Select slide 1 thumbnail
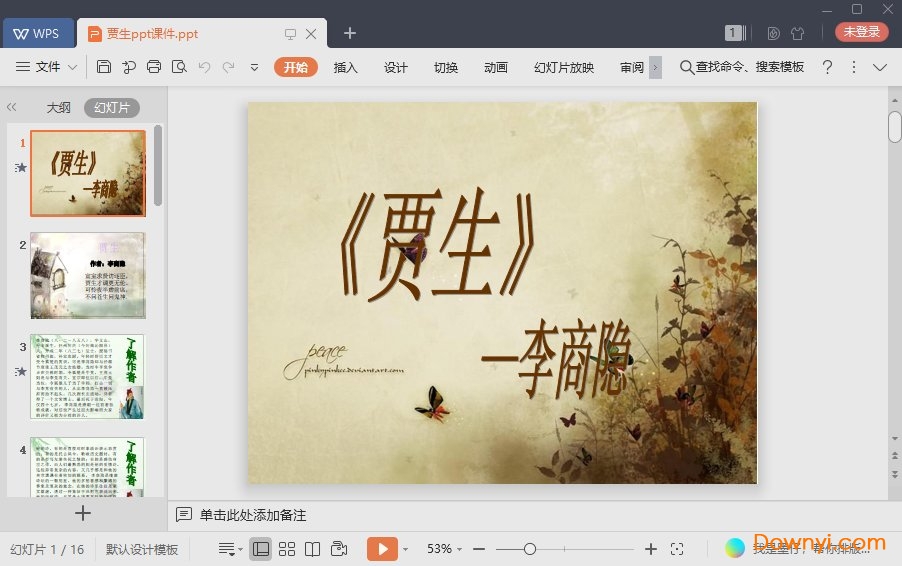The height and width of the screenshot is (566, 902). [88, 173]
